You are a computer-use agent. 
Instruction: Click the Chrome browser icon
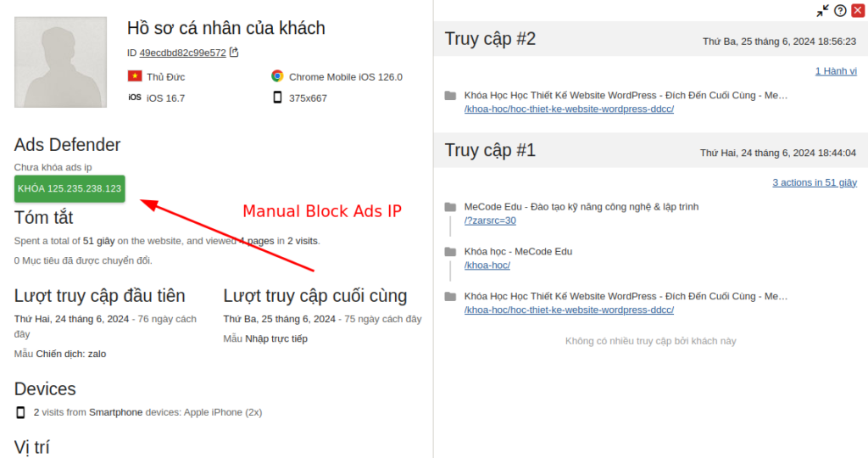(x=277, y=76)
